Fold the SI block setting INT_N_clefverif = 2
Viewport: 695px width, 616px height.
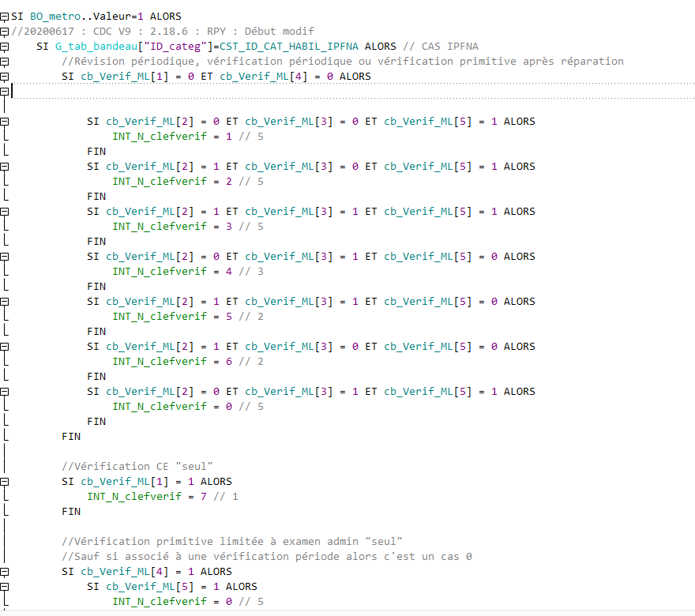[x=5, y=167]
